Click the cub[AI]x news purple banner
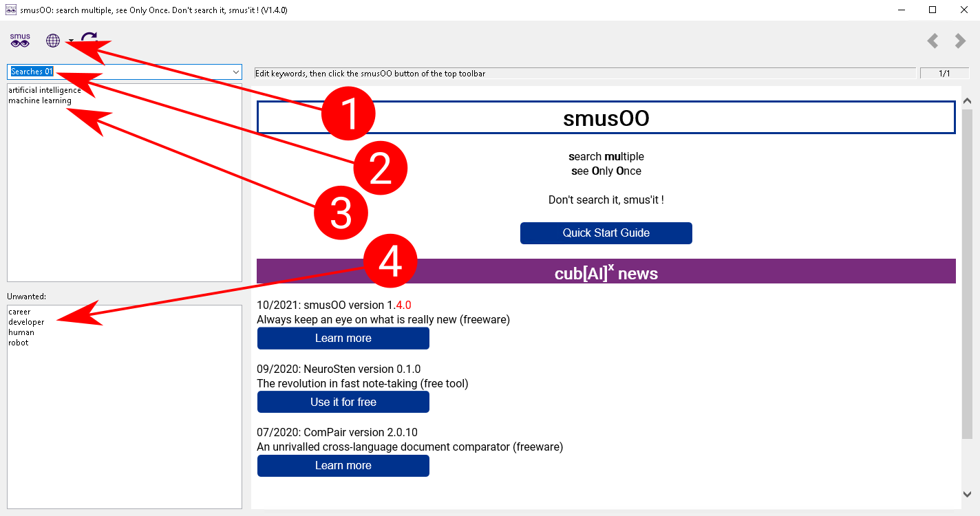 click(x=606, y=271)
